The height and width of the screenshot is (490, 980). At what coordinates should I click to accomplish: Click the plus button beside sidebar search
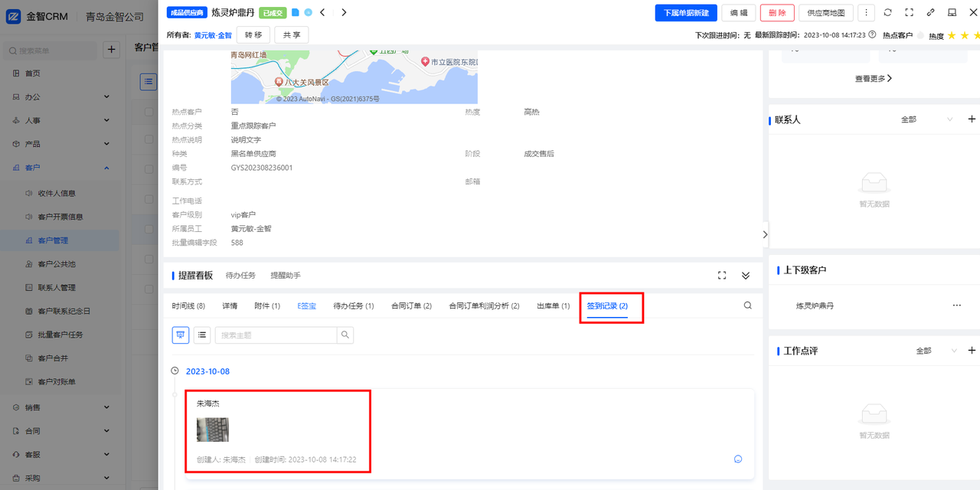pyautogui.click(x=111, y=50)
